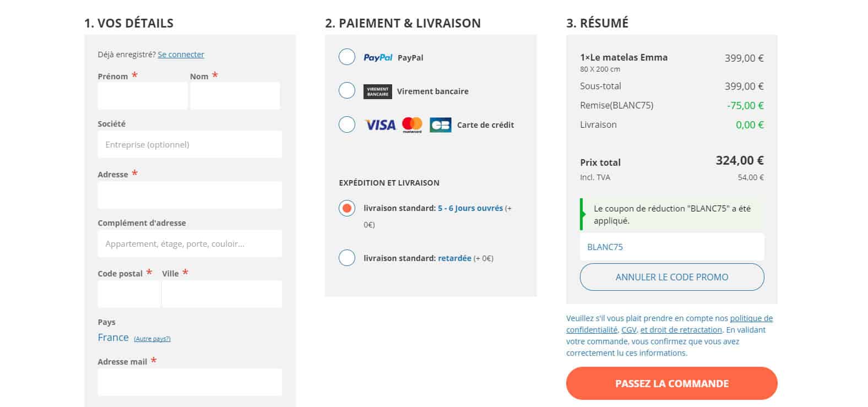Viewport: 868px width, 407px height.
Task: Open the politique de confidentialité link
Action: [x=751, y=318]
